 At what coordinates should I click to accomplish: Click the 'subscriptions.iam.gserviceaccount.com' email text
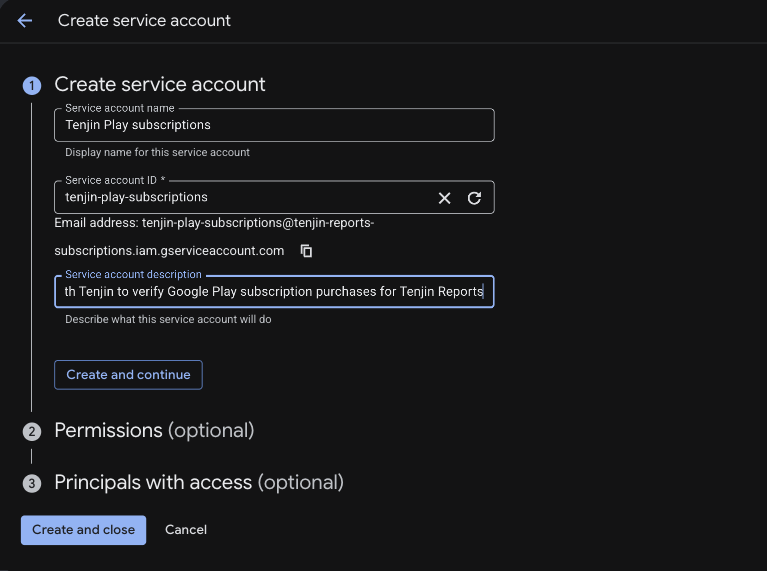pos(169,251)
